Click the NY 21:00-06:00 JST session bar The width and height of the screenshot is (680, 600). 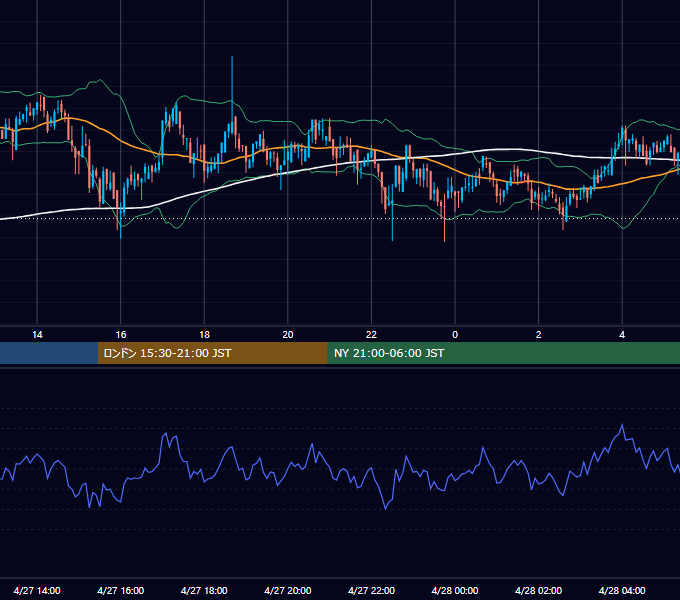coord(503,353)
